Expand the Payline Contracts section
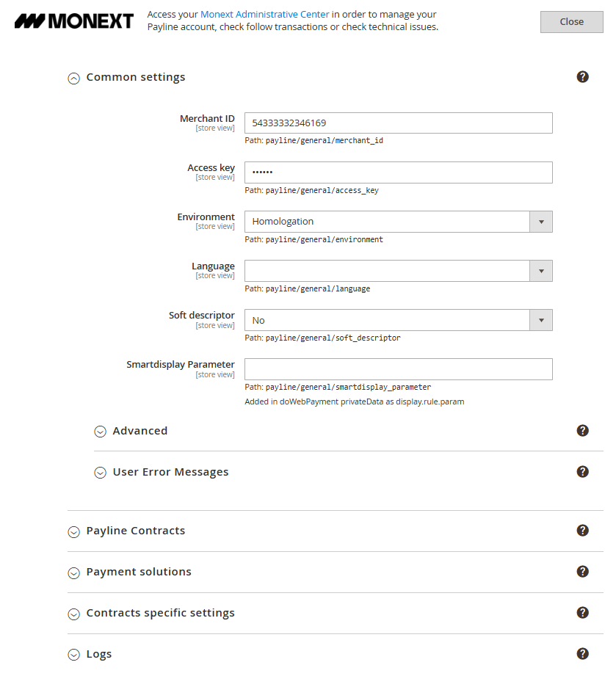616x676 pixels. click(135, 531)
